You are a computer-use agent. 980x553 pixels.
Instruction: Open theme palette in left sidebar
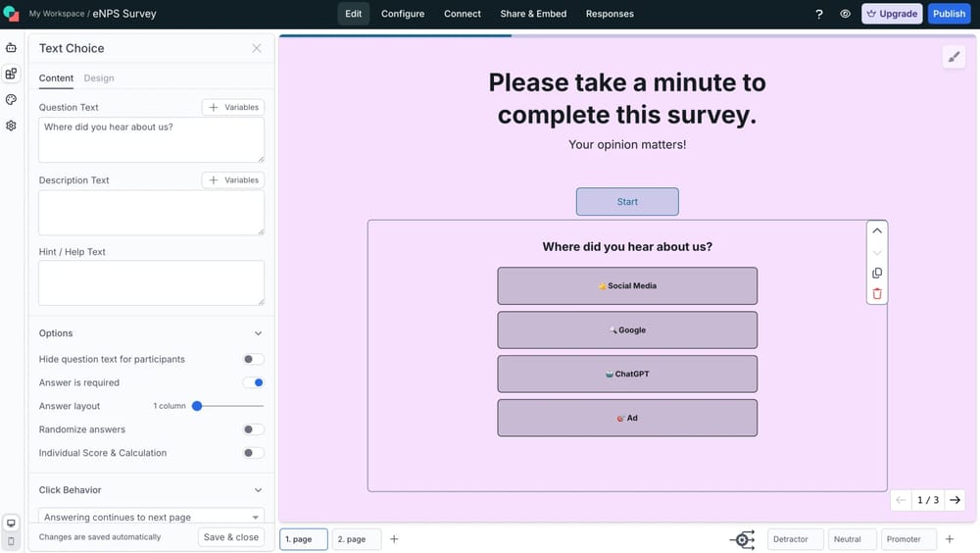coord(11,100)
